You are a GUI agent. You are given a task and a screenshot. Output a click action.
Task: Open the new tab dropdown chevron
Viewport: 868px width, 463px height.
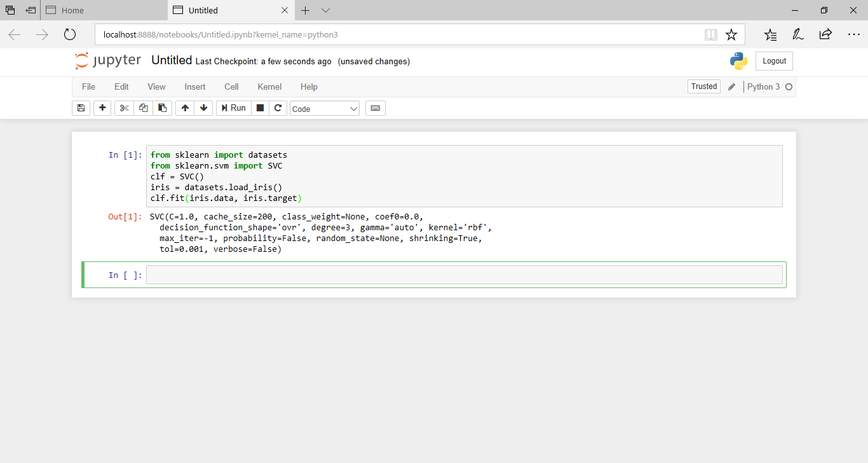click(x=325, y=10)
